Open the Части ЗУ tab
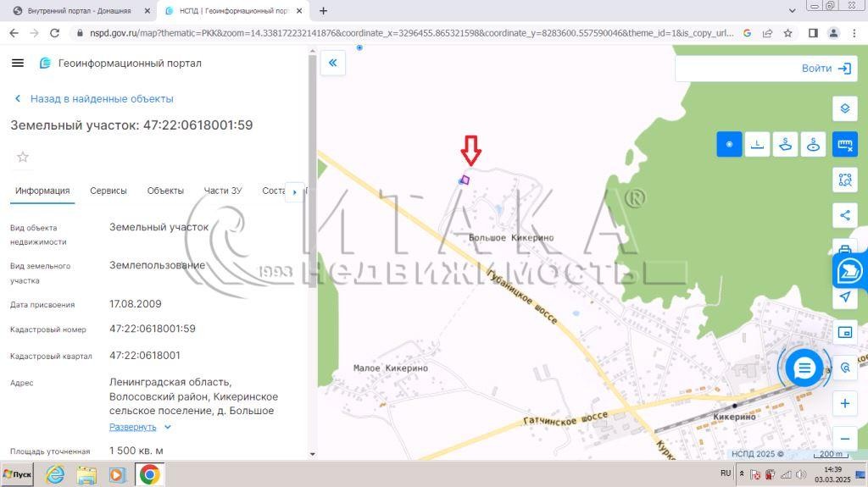The width and height of the screenshot is (868, 487). (223, 191)
